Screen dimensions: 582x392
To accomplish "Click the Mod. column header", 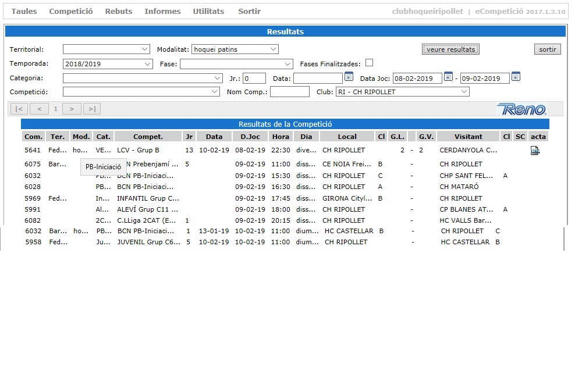I will pyautogui.click(x=81, y=137).
